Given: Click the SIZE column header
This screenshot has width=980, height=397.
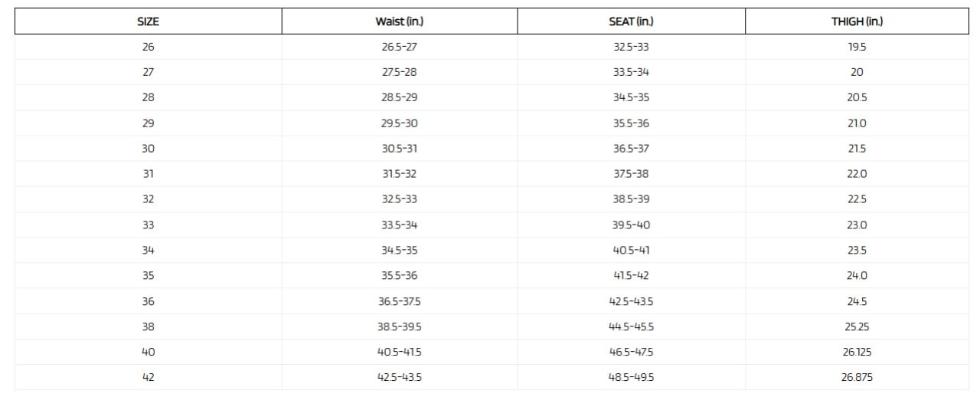Looking at the screenshot, I should click(148, 21).
